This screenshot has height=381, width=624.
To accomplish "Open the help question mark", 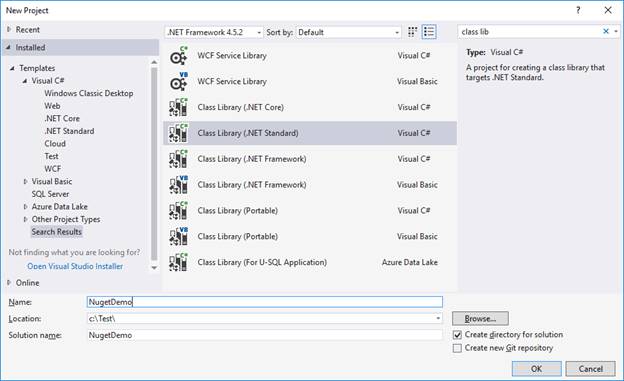I will pyautogui.click(x=578, y=10).
